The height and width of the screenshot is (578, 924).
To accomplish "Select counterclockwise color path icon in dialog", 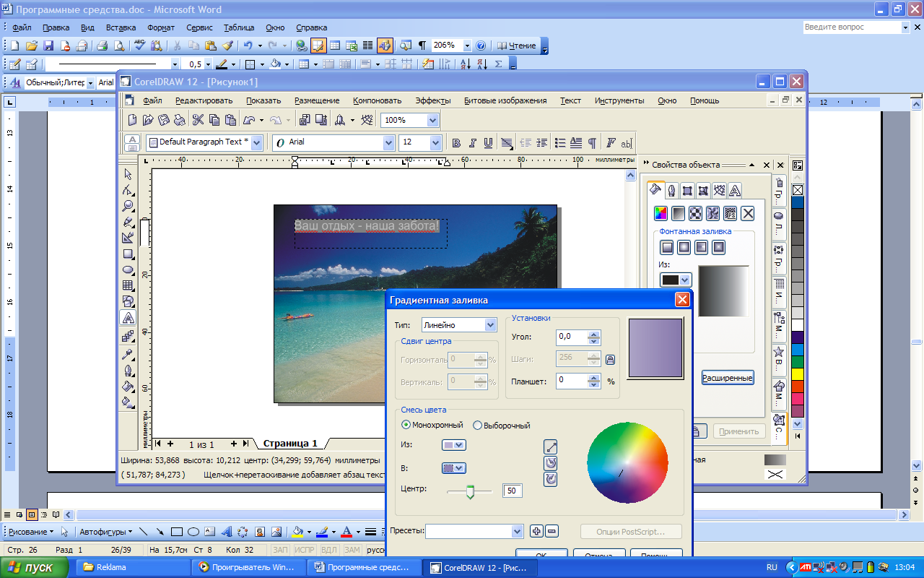I will [550, 462].
